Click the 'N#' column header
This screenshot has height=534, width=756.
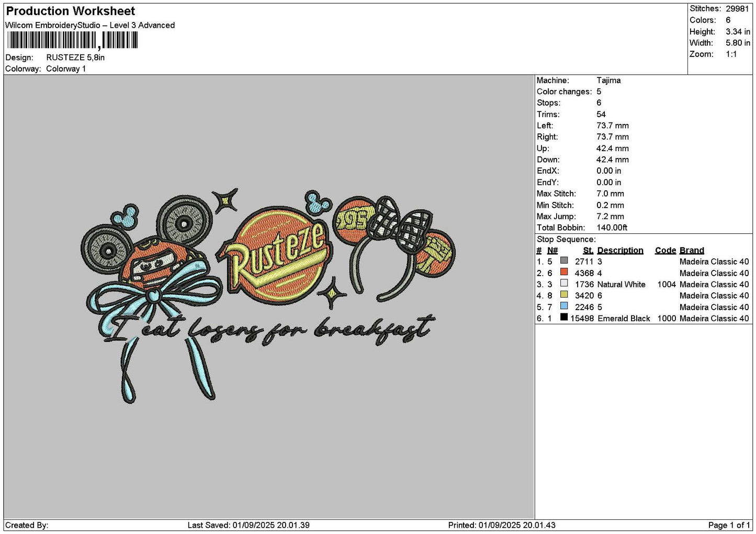tap(552, 251)
